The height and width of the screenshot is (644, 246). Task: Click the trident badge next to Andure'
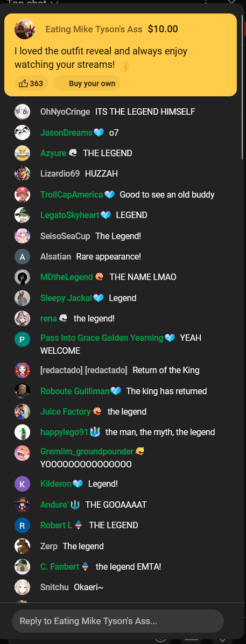(75, 505)
